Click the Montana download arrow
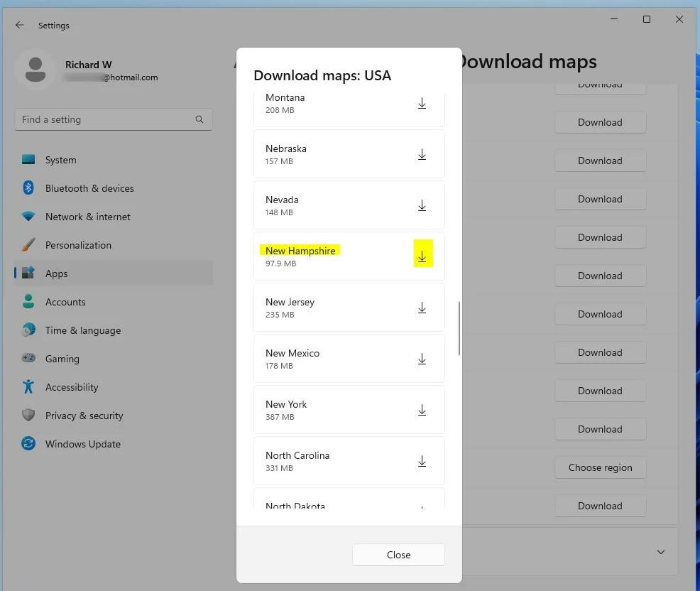The height and width of the screenshot is (591, 700). (422, 104)
